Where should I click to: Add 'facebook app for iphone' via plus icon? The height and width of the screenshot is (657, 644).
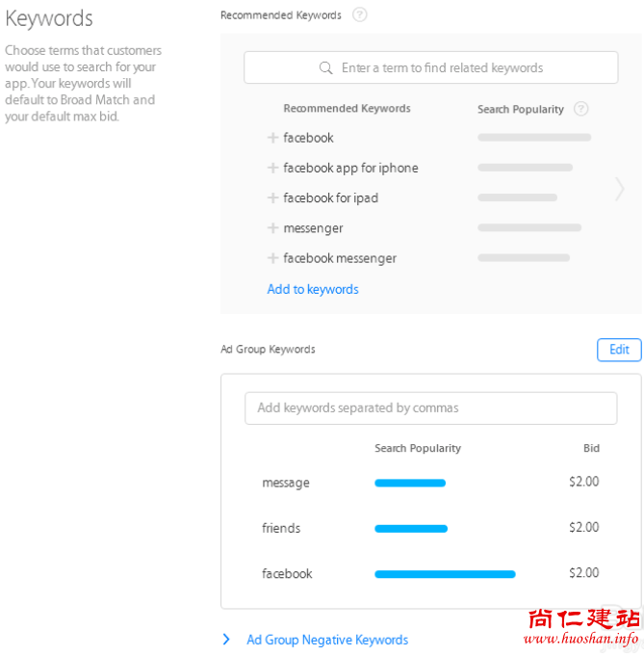(272, 168)
